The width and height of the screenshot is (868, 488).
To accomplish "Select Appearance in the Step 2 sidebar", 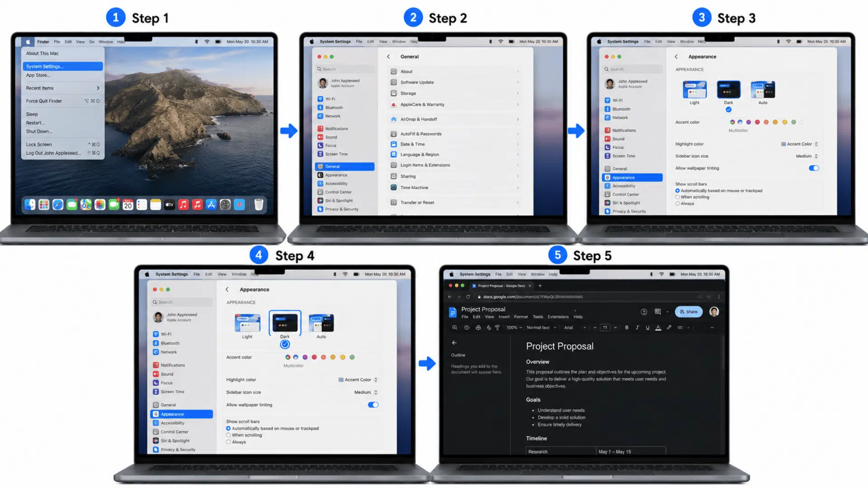I will [x=344, y=175].
